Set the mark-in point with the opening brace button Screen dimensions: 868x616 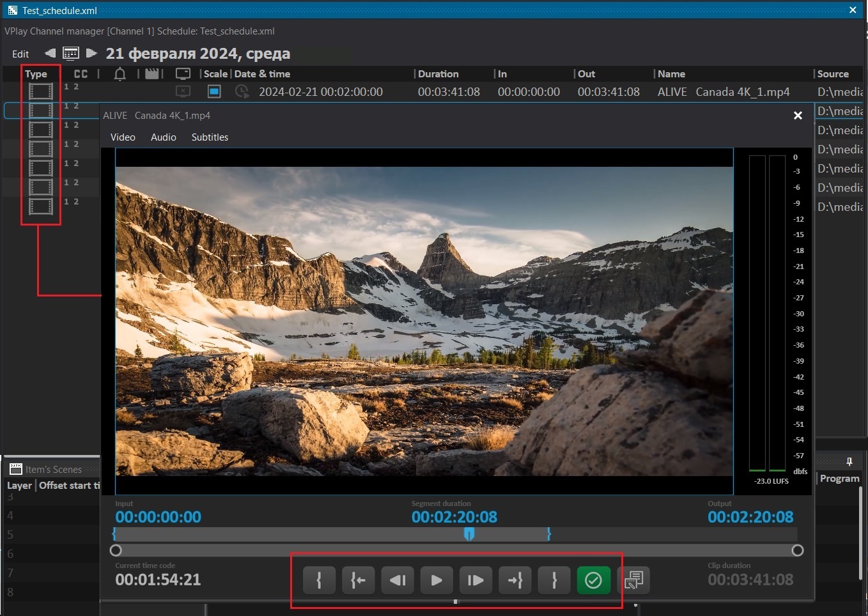[319, 580]
